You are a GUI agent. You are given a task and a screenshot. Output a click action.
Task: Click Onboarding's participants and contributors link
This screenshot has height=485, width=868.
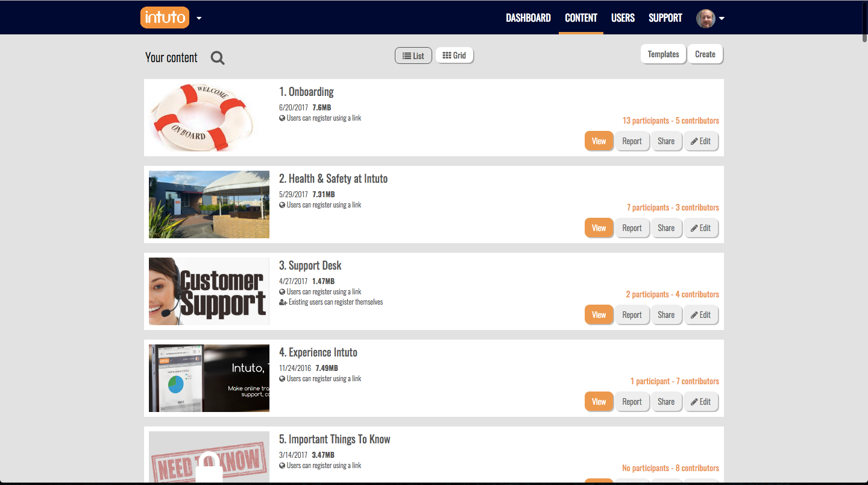(x=670, y=121)
